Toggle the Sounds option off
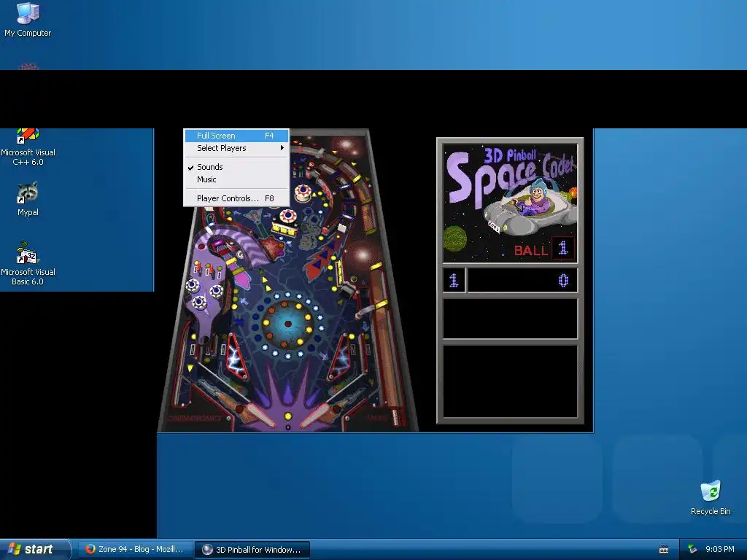The width and height of the screenshot is (747, 560). click(x=236, y=167)
